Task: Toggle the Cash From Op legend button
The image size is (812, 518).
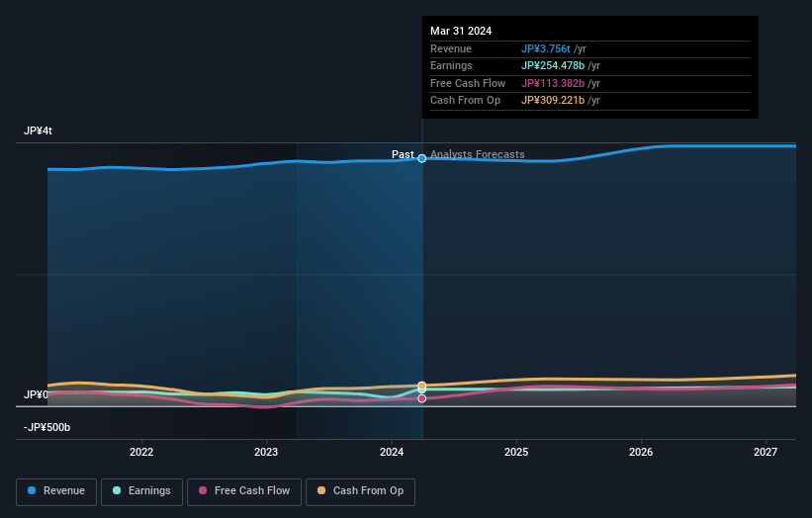Action: tap(360, 491)
